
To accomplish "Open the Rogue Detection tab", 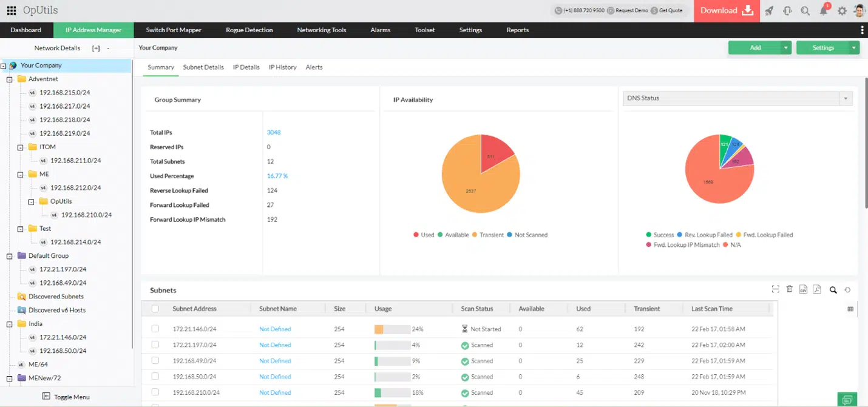I will coord(249,30).
